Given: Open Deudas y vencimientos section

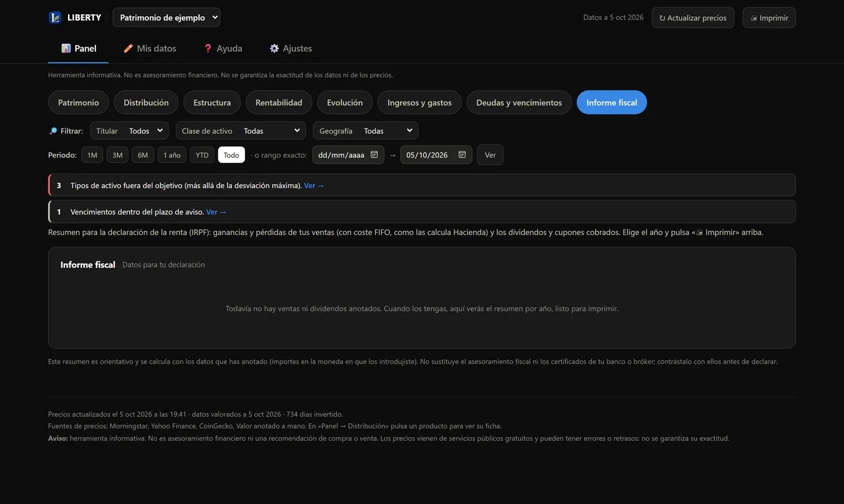Looking at the screenshot, I should click(519, 102).
